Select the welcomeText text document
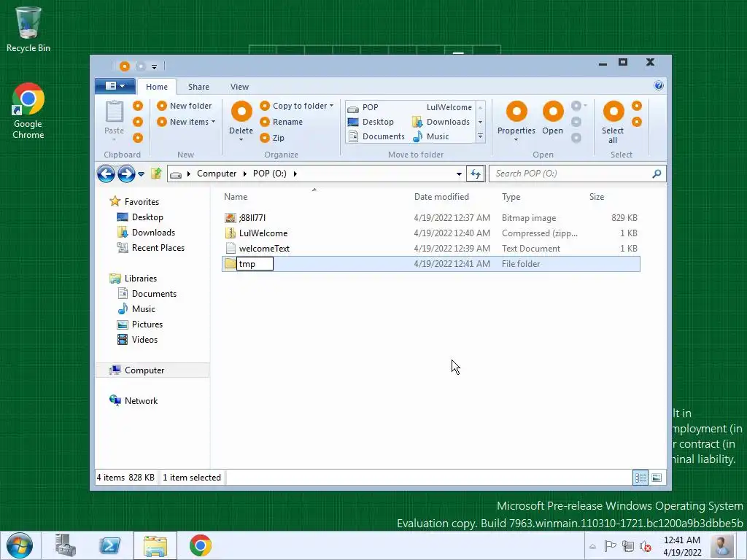Screen dimensions: 747x560 click(x=430, y=249)
